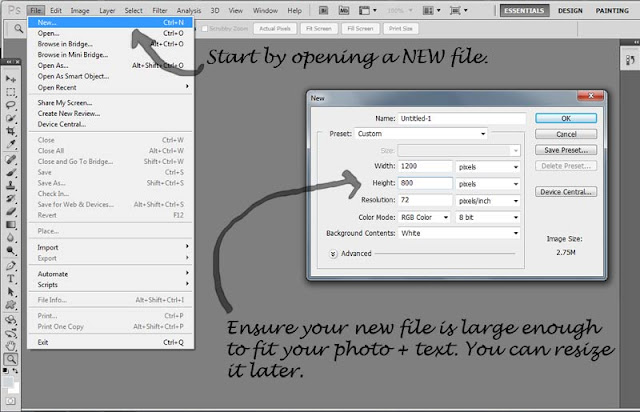
Task: Select the Blur tool
Action: pyautogui.click(x=11, y=238)
